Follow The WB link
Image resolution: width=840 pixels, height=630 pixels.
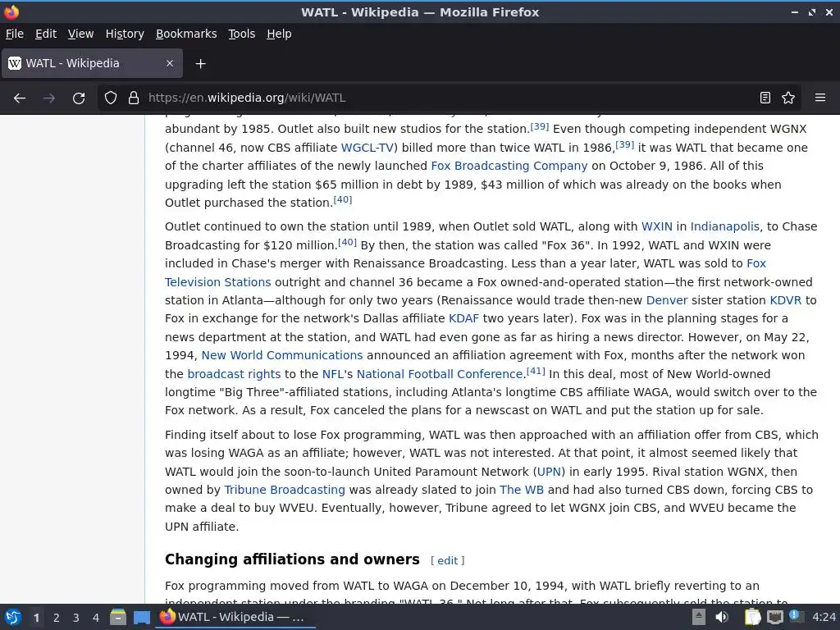click(521, 491)
